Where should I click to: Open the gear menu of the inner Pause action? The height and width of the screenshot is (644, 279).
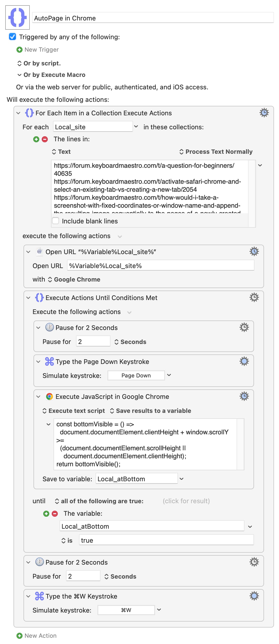coord(244,327)
